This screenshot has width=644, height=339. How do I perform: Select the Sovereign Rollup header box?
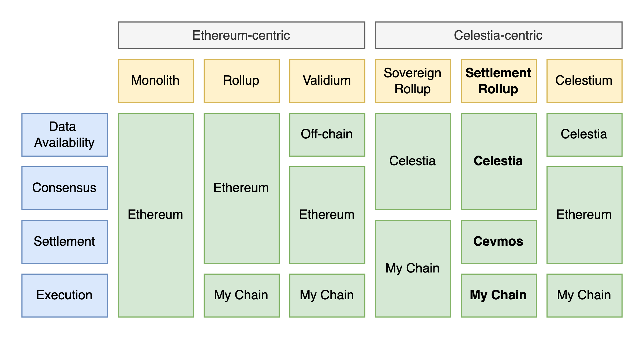(413, 81)
